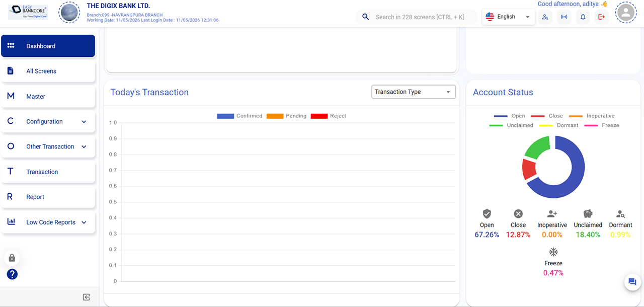The width and height of the screenshot is (644, 307).
Task: Expand the Configuration menu chevron
Action: point(84,121)
